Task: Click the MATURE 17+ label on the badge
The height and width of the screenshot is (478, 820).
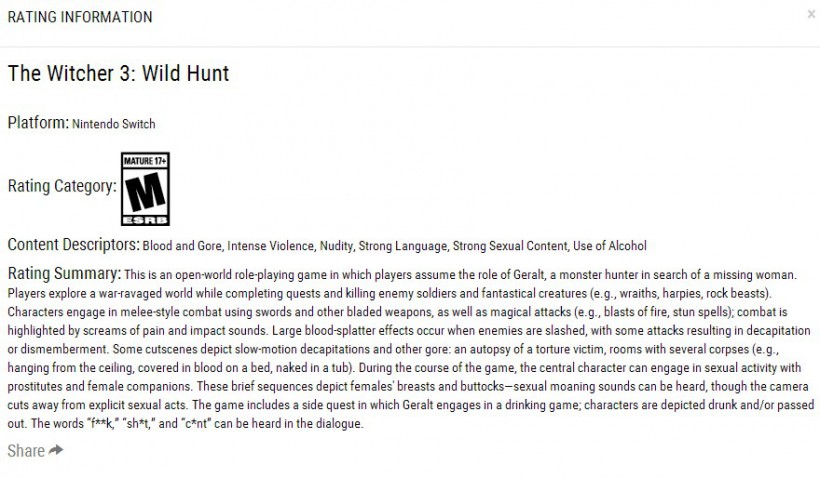Action: [145, 161]
